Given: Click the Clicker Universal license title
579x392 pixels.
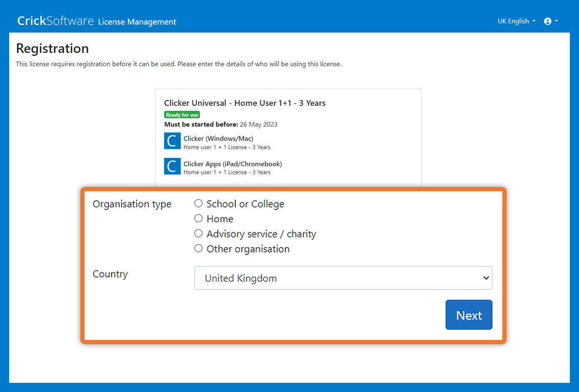Looking at the screenshot, I should pyautogui.click(x=245, y=103).
